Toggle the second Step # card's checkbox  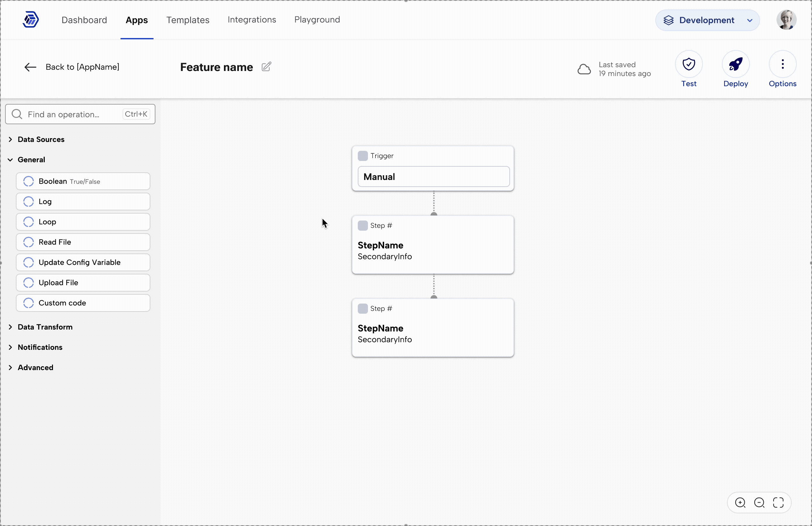click(362, 309)
